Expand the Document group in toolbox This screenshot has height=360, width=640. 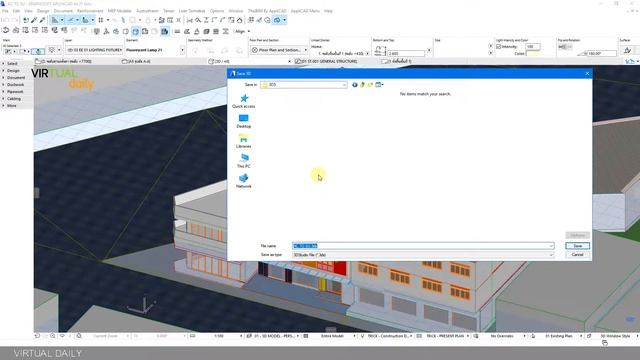pos(16,78)
